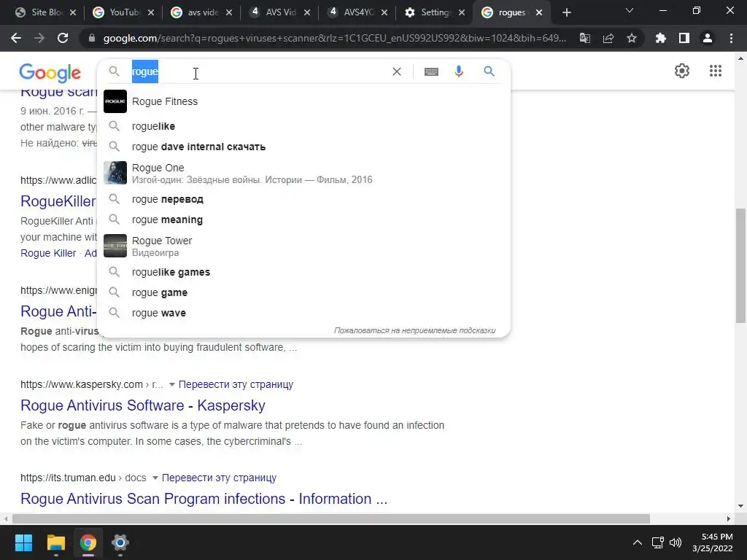Translate the Kaspersky page link

click(x=236, y=384)
